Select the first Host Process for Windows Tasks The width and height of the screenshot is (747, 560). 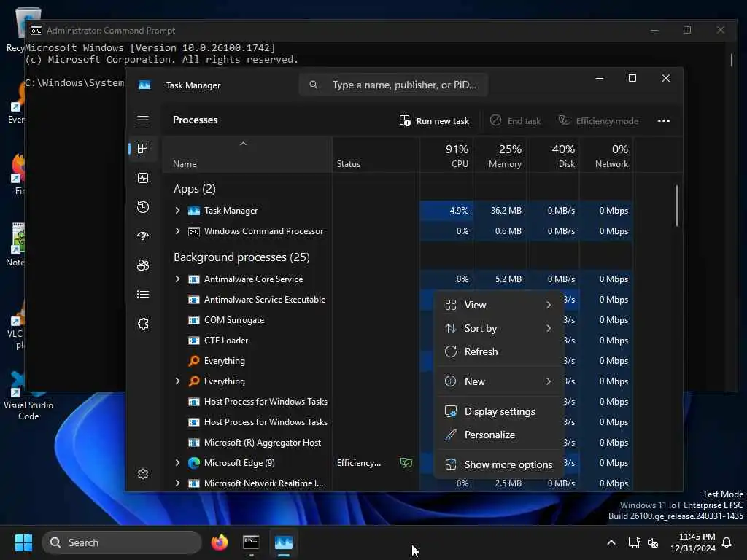click(290, 402)
